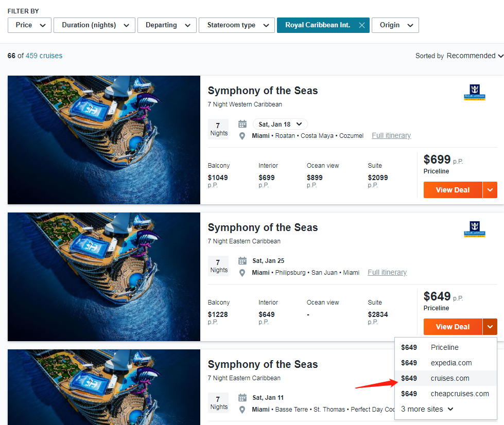Image resolution: width=504 pixels, height=425 pixels.
Task: Click the Interior $699 price
Action: tap(267, 178)
